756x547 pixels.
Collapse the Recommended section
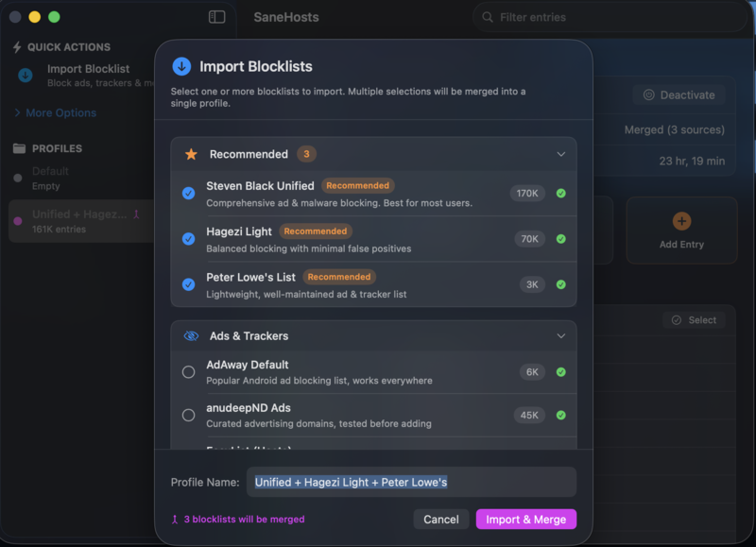560,153
